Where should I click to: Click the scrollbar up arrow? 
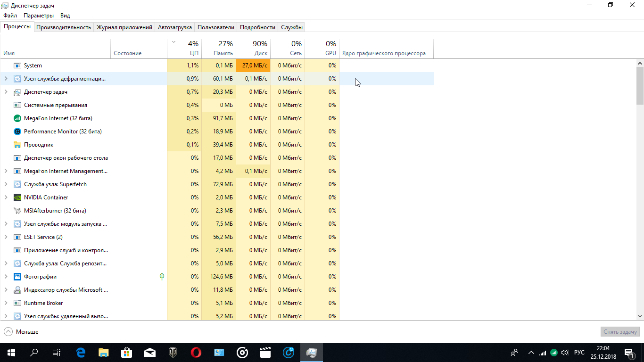tap(640, 63)
